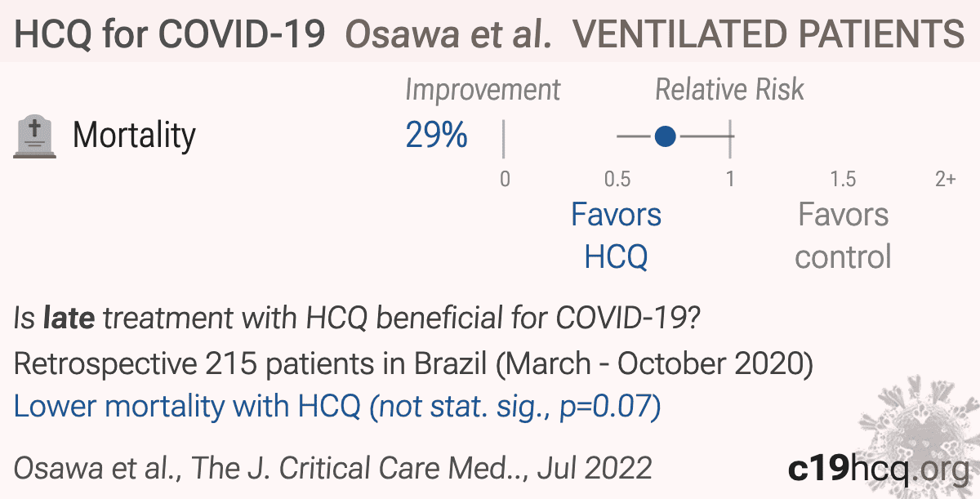Click the 1.5 axis tick label
Viewport: 980px width, 499px height.
tap(843, 179)
